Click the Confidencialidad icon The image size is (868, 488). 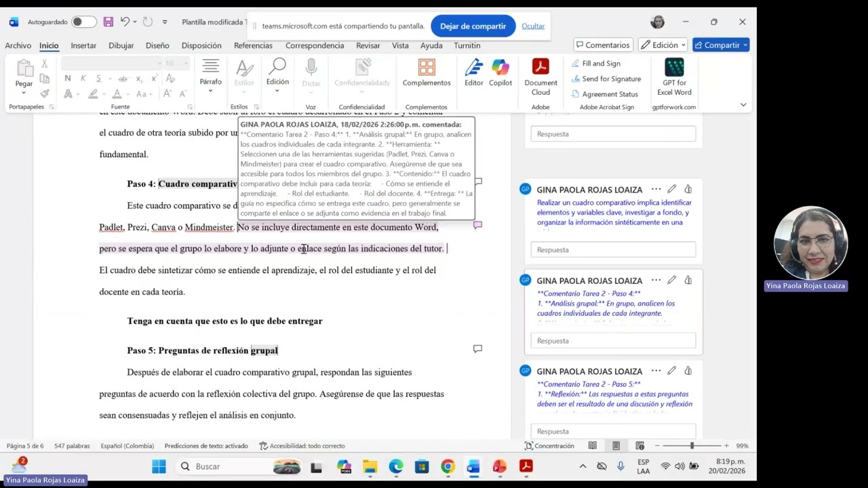tap(364, 68)
